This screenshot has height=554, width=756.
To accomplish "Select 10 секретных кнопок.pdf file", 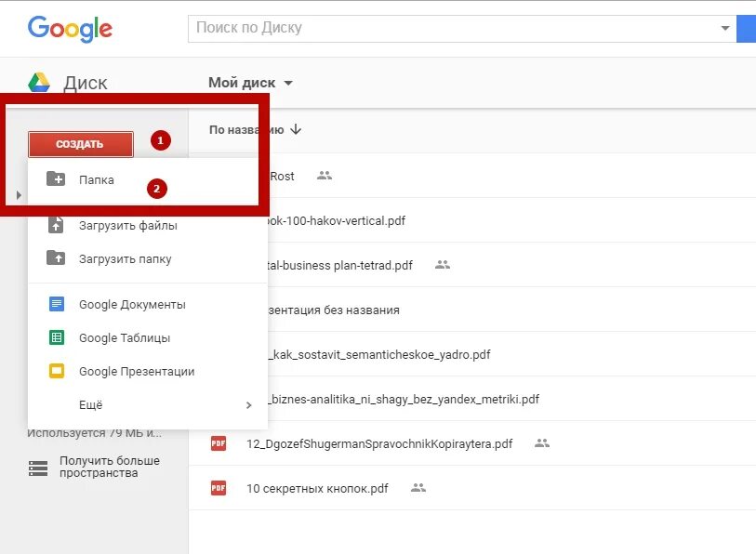I will click(x=472, y=488).
